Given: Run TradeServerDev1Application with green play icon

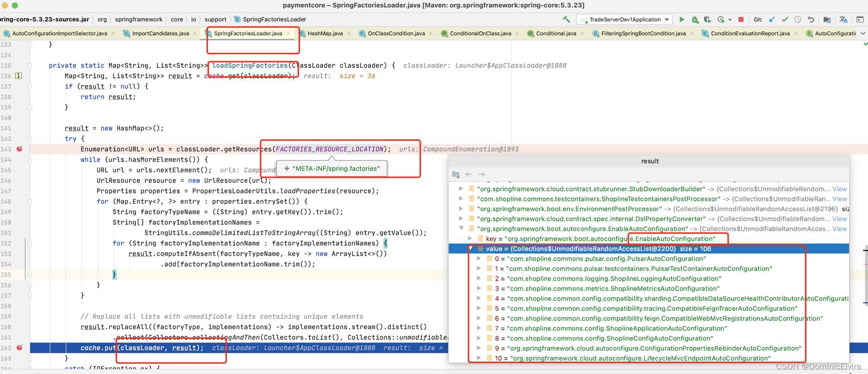Looking at the screenshot, I should coord(681,19).
